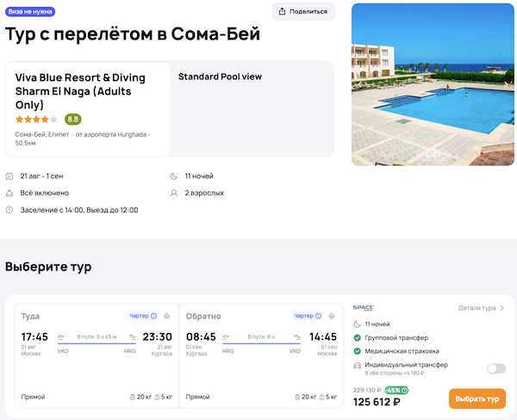Click Чартер info badge on Обратно flight

point(307,316)
